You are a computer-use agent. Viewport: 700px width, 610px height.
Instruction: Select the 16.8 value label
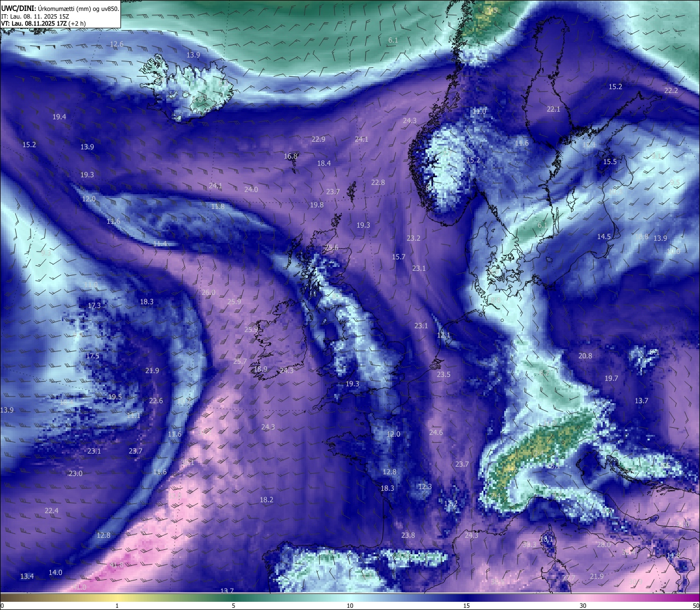[290, 156]
